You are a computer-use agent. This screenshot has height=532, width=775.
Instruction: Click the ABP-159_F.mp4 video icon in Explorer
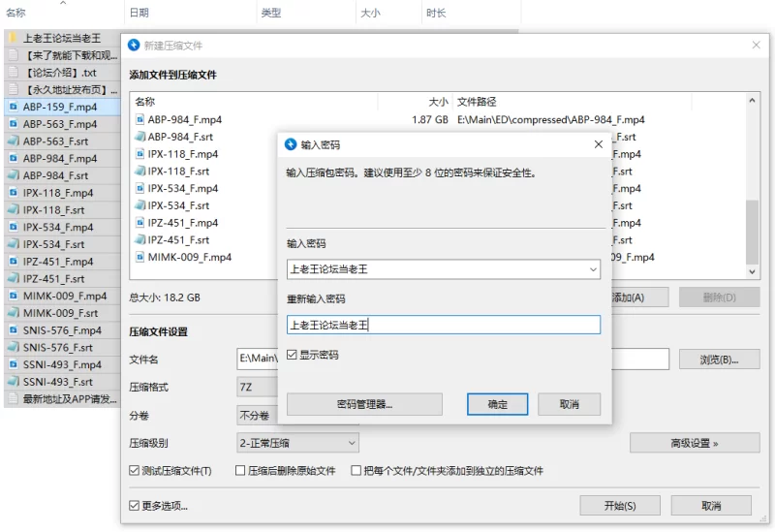(14, 107)
